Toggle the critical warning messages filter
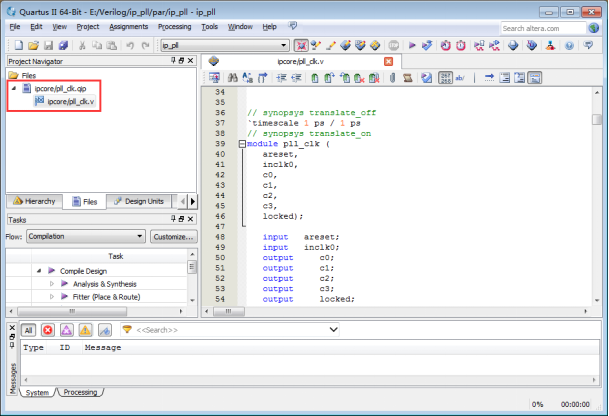 66,330
